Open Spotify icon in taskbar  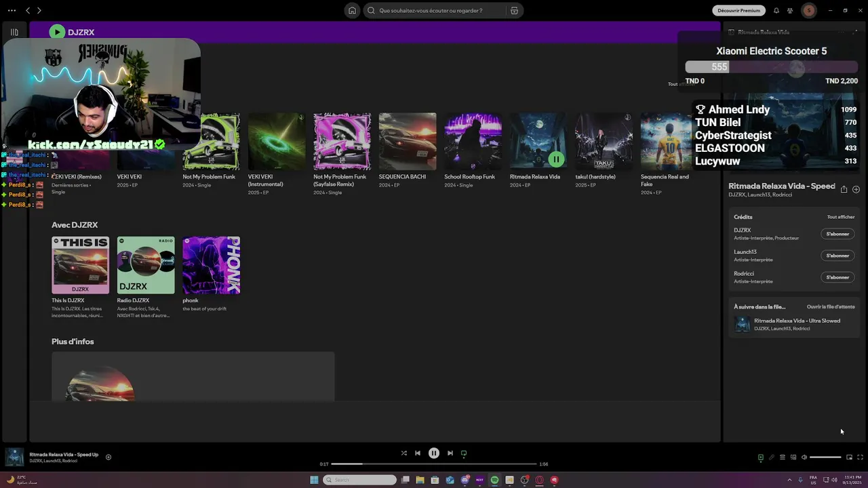click(x=494, y=480)
